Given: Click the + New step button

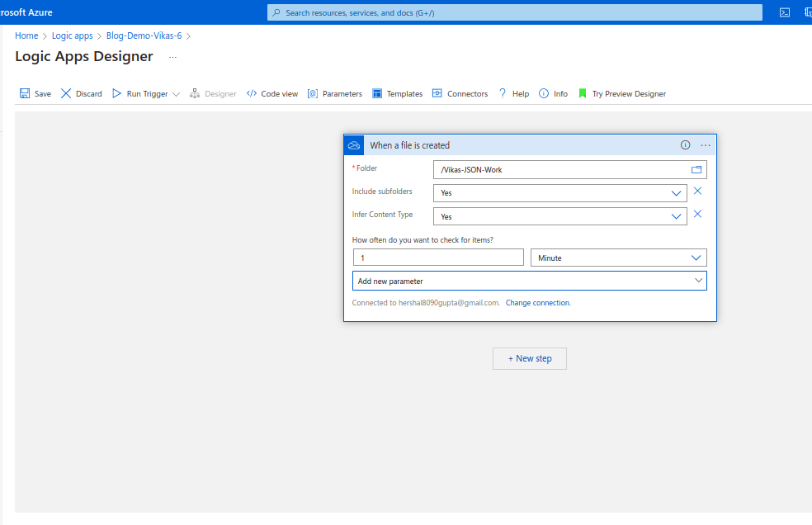Looking at the screenshot, I should [529, 358].
